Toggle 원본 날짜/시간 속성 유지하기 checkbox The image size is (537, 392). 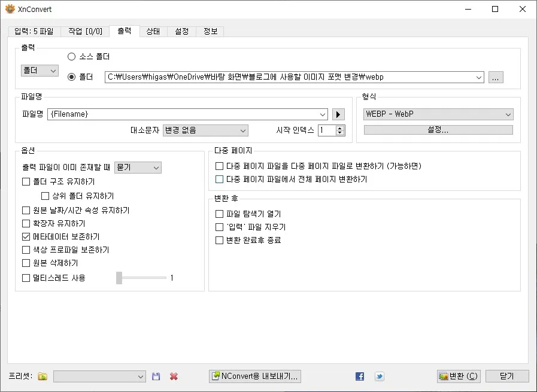pos(26,210)
